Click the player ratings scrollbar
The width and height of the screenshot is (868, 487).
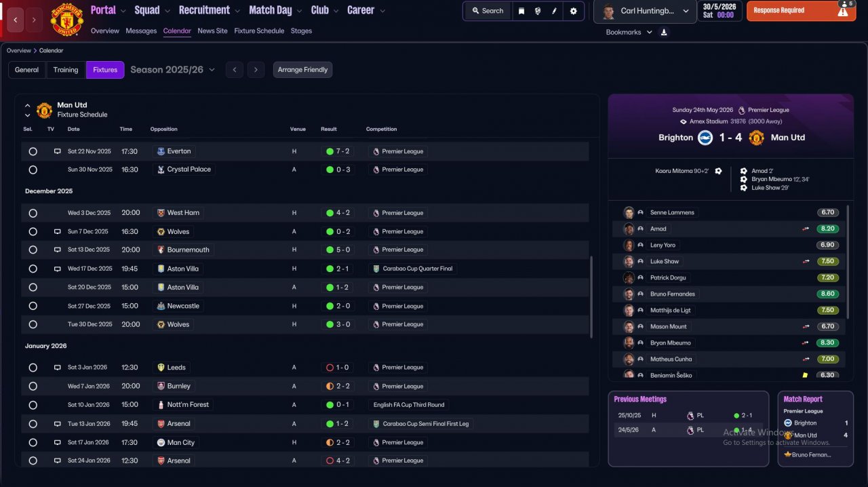pos(849,261)
